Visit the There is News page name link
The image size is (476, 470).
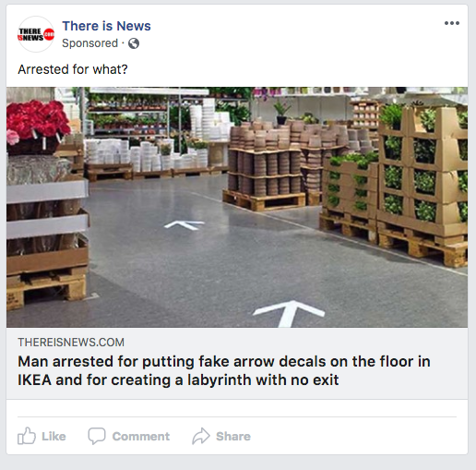(x=106, y=26)
